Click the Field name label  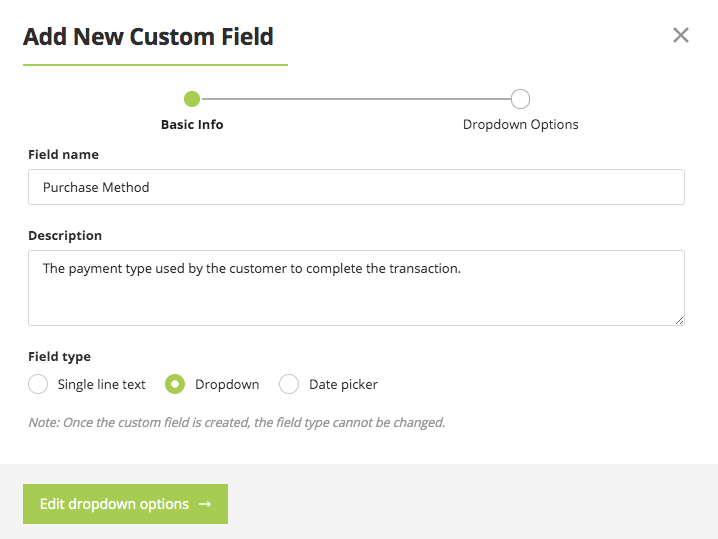pyautogui.click(x=63, y=154)
